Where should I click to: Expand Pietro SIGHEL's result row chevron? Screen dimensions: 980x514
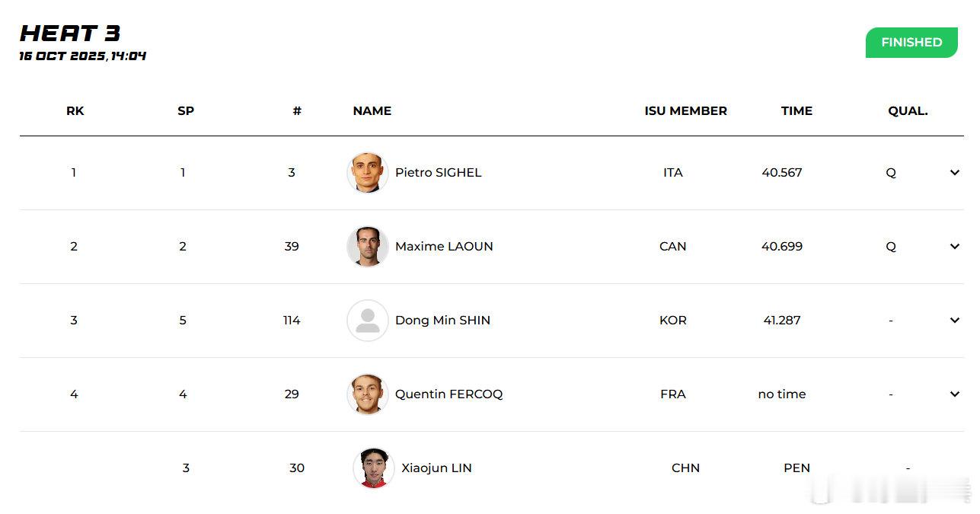click(x=955, y=173)
